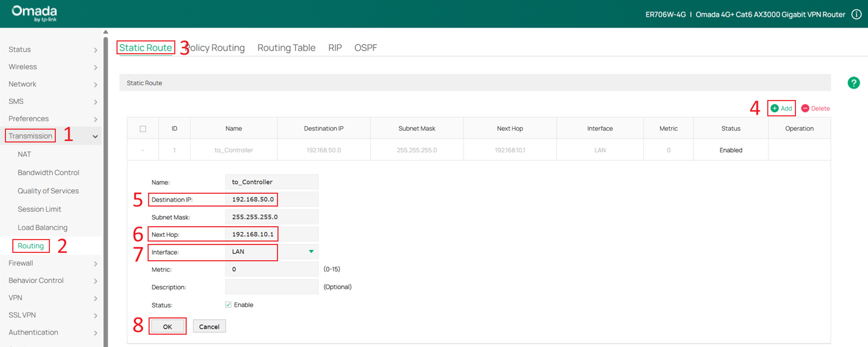Click the Subnet Mask column header
This screenshot has height=347, width=868.
point(417,128)
